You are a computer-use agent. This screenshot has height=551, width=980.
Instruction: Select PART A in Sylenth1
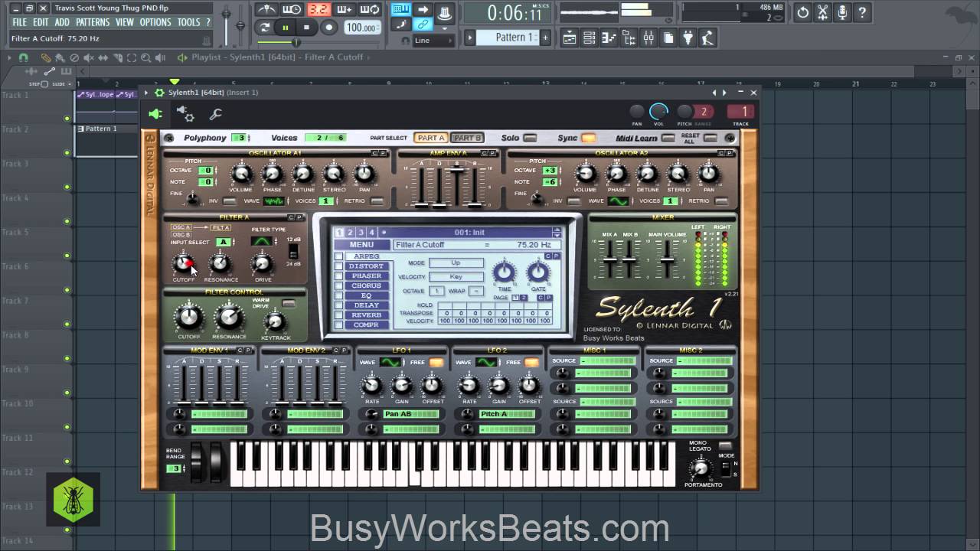click(430, 138)
